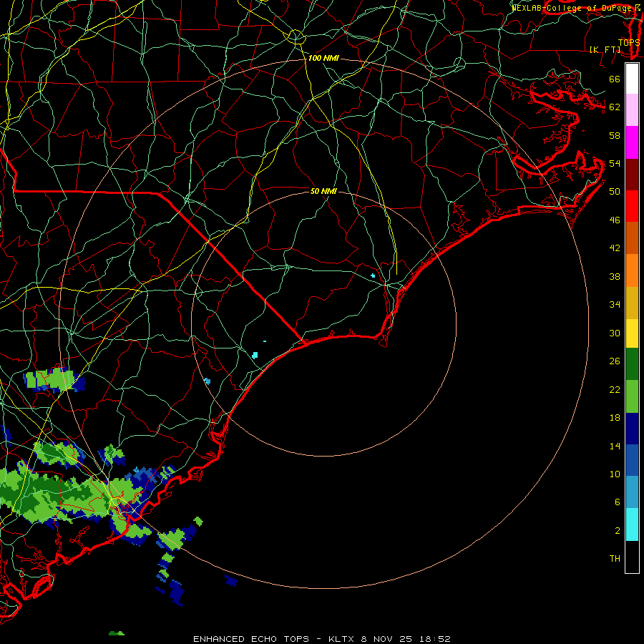Click the yellow legend swatch
This screenshot has width=644, height=644.
[x=632, y=333]
